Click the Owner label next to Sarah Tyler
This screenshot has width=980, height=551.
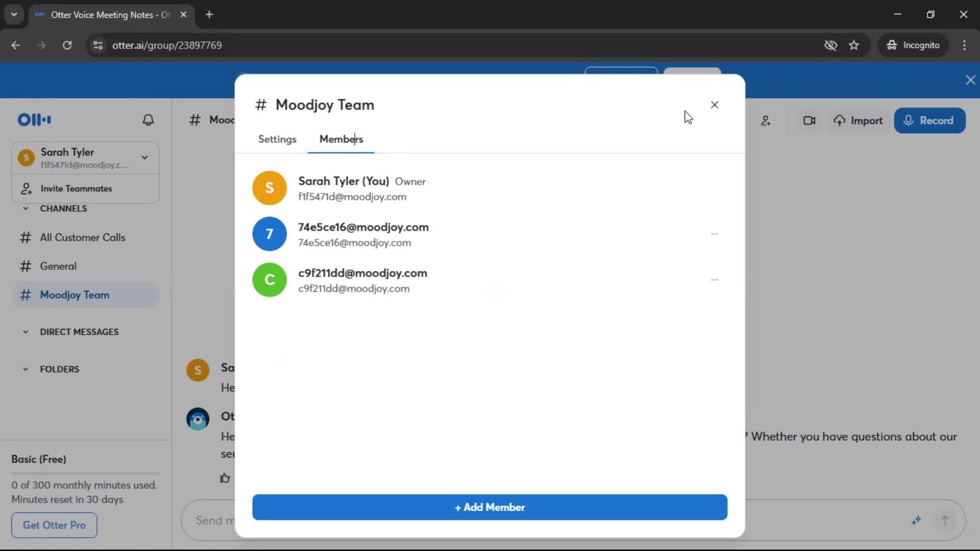410,182
